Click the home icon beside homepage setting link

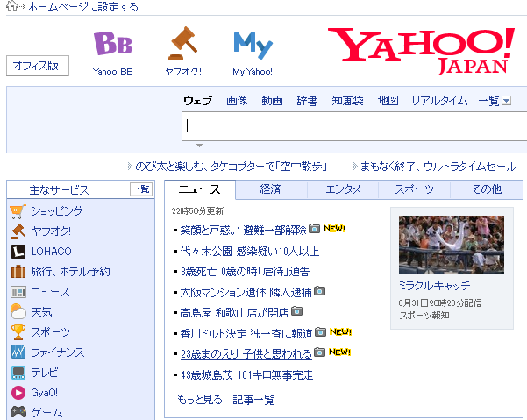click(x=12, y=6)
